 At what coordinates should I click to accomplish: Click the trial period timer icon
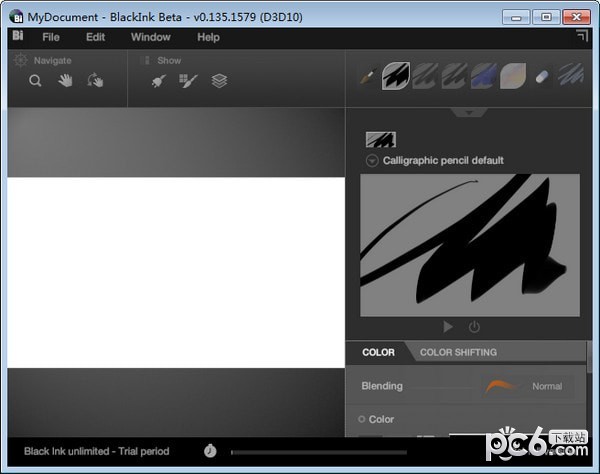(210, 451)
